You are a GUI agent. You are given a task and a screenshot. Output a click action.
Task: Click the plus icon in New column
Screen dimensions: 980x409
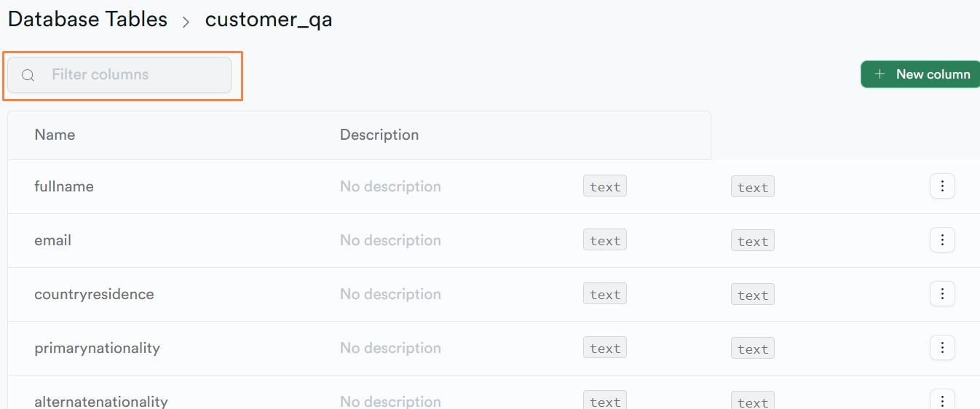pos(880,74)
